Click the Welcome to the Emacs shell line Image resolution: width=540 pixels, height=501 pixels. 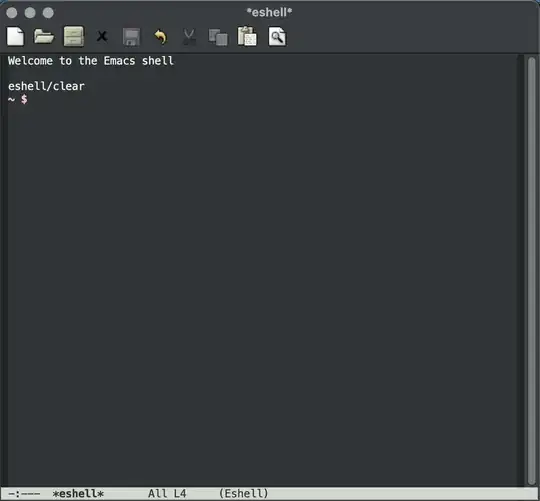coord(91,61)
